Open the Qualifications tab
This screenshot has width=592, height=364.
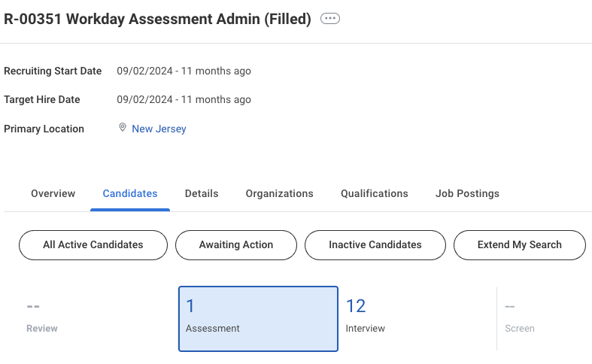[x=375, y=193]
